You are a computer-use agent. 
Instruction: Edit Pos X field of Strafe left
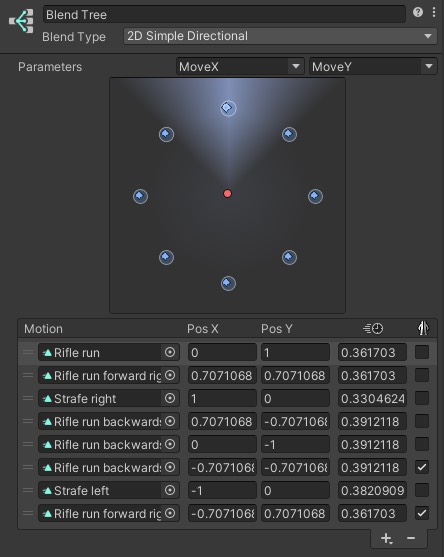tap(222, 490)
